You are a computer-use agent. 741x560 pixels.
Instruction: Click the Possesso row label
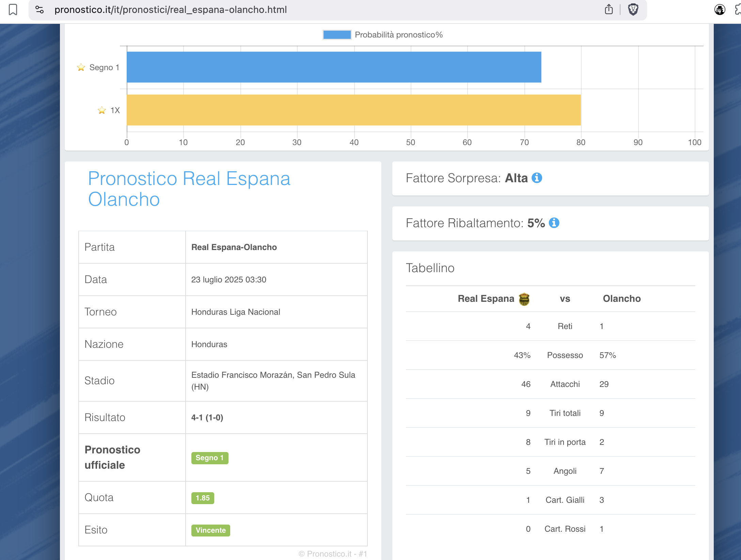(565, 355)
